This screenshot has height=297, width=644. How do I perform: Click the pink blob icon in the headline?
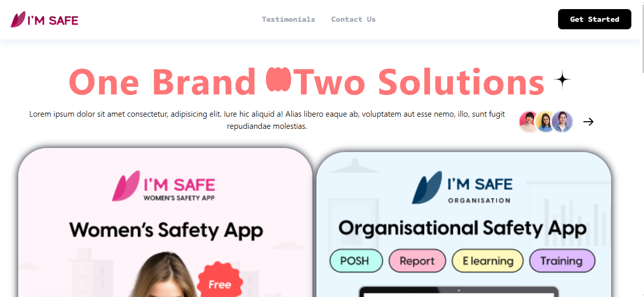279,79
